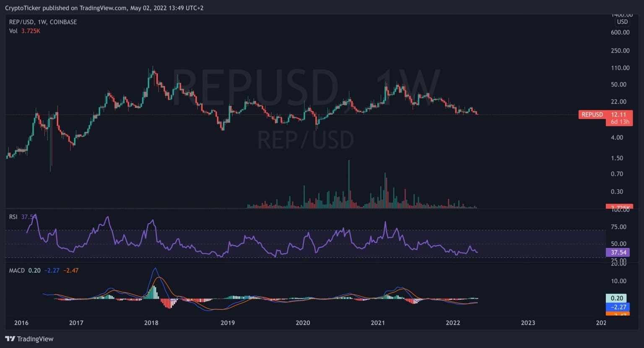644x348 pixels.
Task: Click the red 3.725K volume axis tag
Action: [619, 207]
